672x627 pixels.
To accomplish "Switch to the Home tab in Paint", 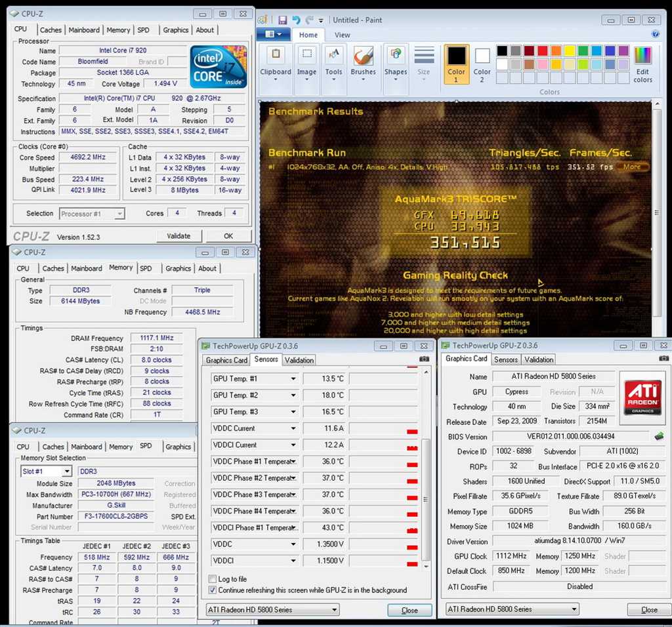I will click(x=308, y=35).
